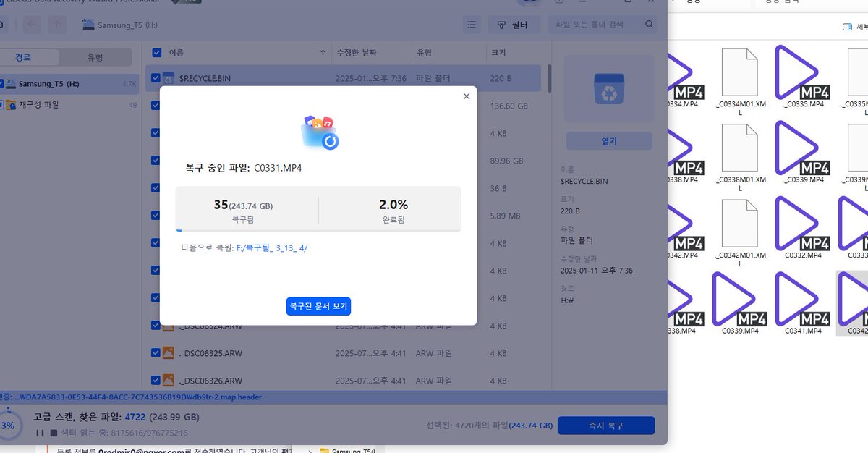
Task: Sort by 유형 column header
Action: click(x=425, y=53)
